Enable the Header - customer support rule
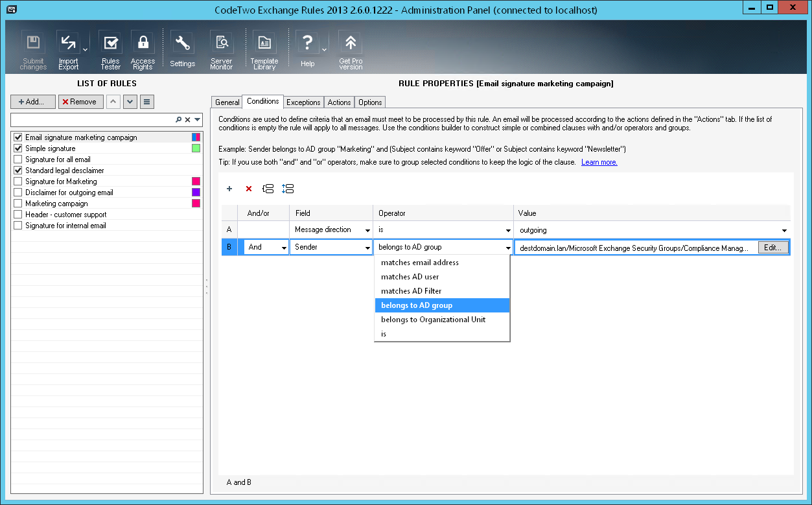812x505 pixels. (18, 215)
